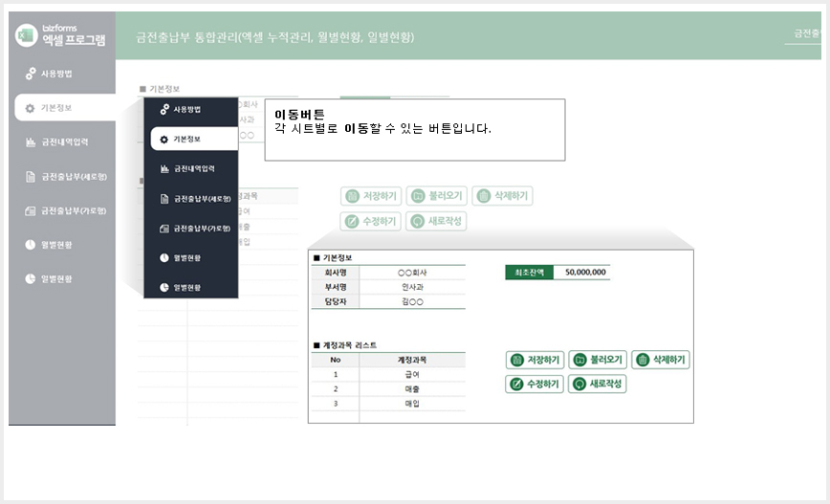Click 기본정보 heading in the enlarged panel
This screenshot has height=504, width=830.
pyautogui.click(x=333, y=258)
